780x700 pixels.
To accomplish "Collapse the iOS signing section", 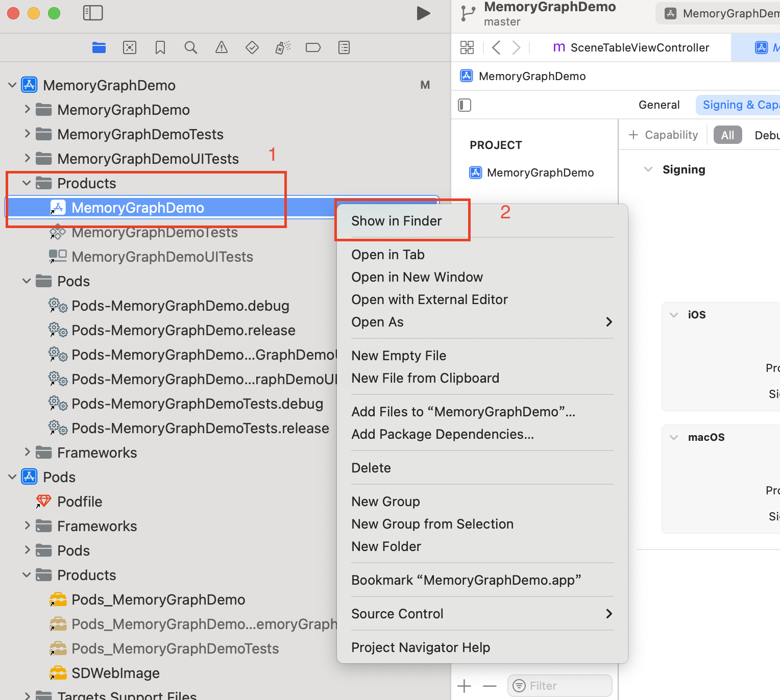I will tap(674, 315).
